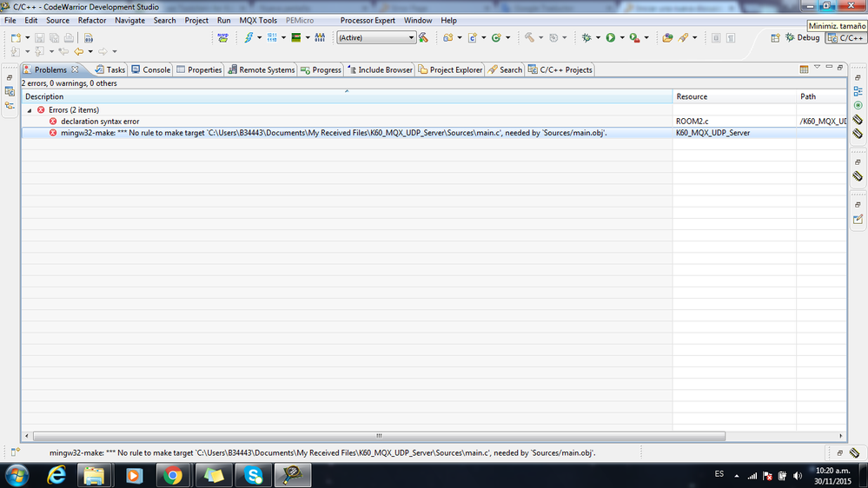Open dropdown arrow beside green Run icon
Viewport: 868px width, 488px height.
tap(621, 37)
